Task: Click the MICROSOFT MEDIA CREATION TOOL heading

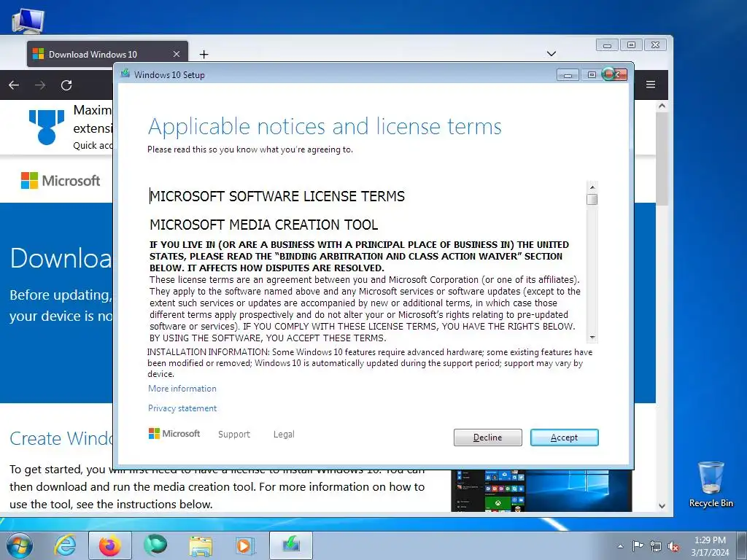Action: pos(264,225)
